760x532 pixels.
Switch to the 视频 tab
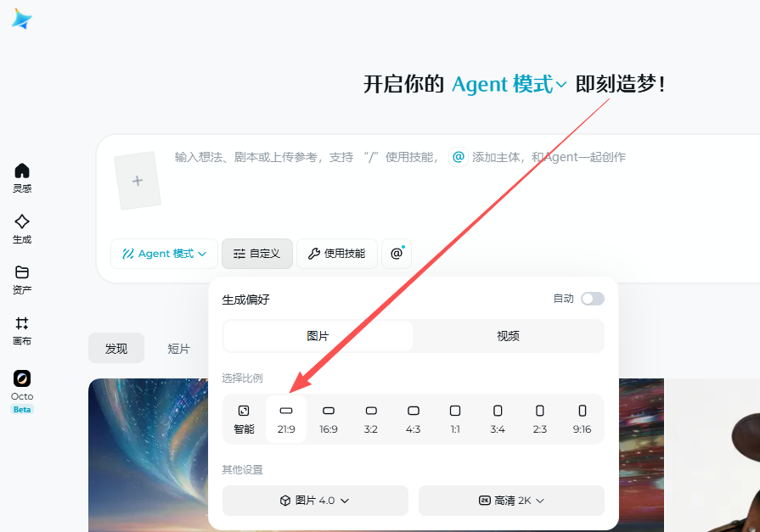508,336
